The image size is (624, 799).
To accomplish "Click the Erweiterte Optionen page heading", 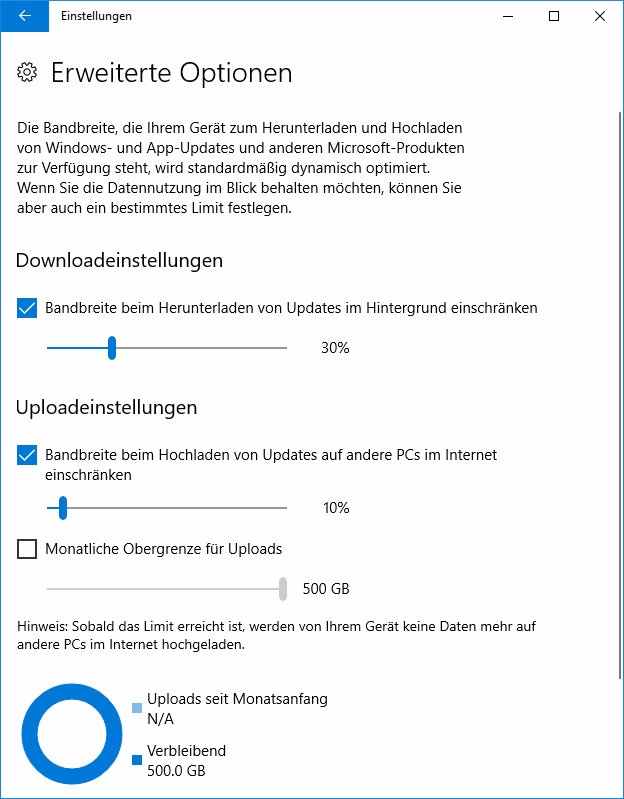I will click(x=172, y=73).
